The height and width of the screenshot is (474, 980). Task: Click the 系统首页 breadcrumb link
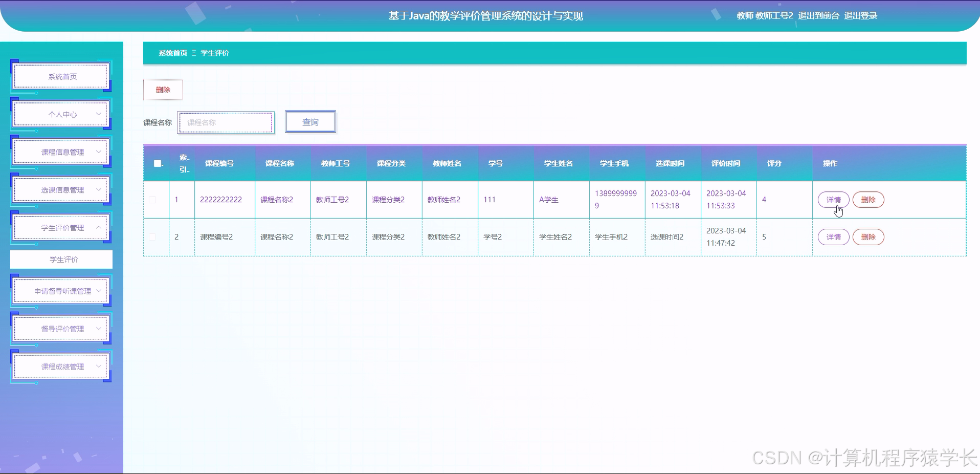pyautogui.click(x=173, y=53)
